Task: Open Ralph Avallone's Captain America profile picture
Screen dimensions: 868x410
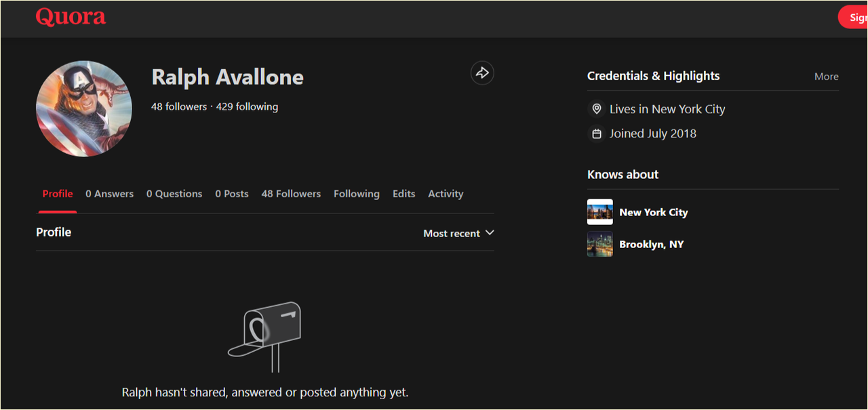Action: click(x=84, y=108)
